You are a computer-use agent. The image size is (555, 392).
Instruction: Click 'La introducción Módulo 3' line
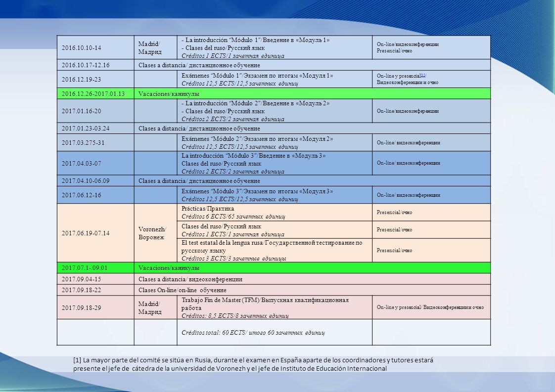point(253,156)
